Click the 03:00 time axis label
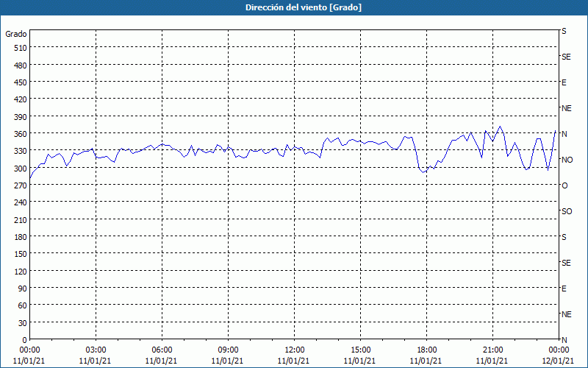 point(96,350)
